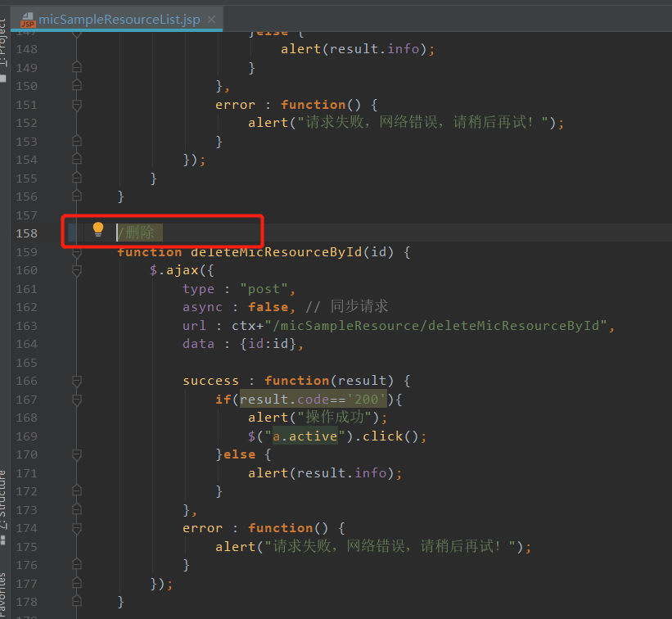The width and height of the screenshot is (672, 619).
Task: Click the "post" string on line 161
Action: [264, 289]
